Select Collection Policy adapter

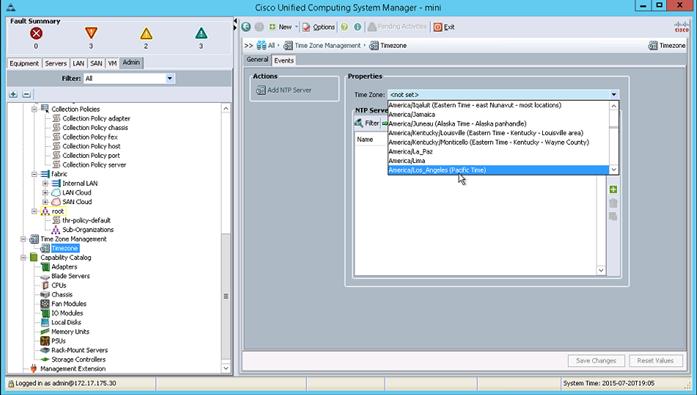coord(96,119)
